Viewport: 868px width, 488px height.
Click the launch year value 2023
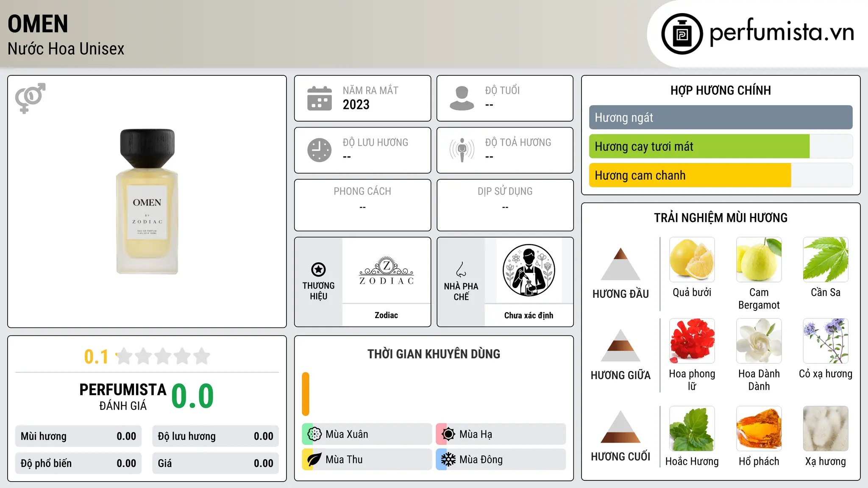tap(356, 105)
